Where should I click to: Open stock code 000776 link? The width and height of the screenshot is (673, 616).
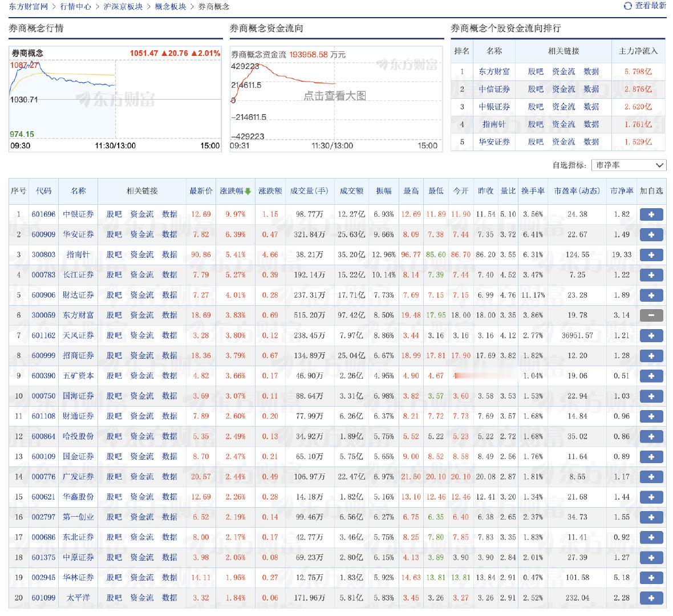[43, 476]
